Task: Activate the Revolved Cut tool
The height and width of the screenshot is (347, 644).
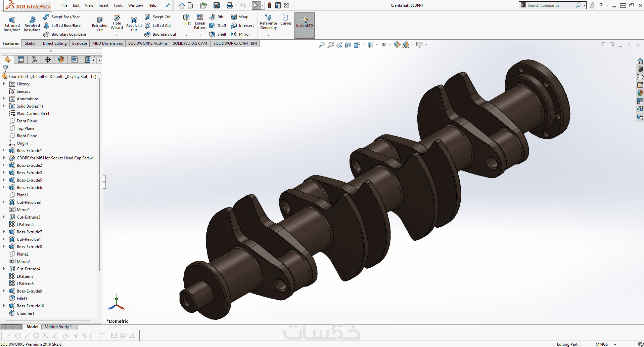Action: [134, 24]
